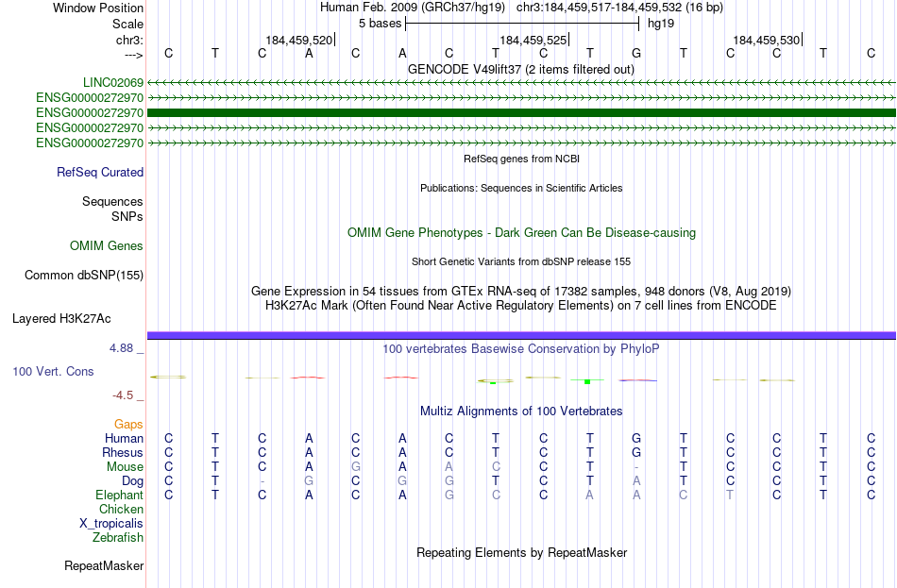Select the Common dbSNP(155) track label

click(83, 276)
